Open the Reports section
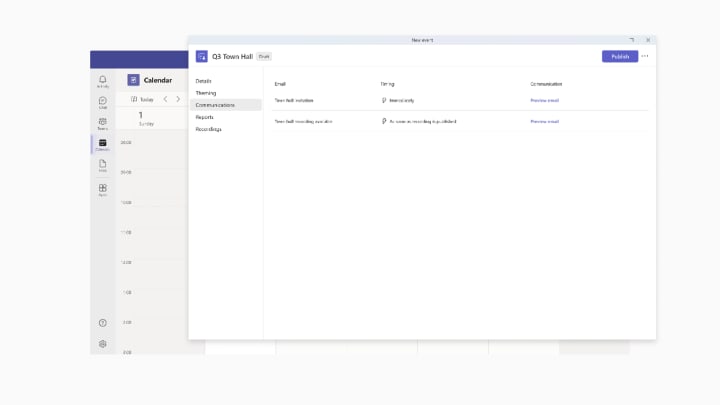Viewport: 720px width, 405px height. pos(204,117)
